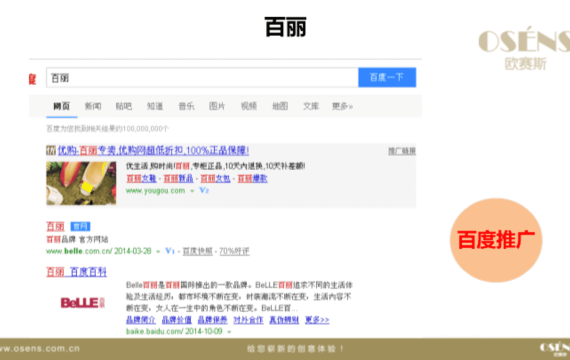Open the 百丽女鞋 sublink

[141, 179]
